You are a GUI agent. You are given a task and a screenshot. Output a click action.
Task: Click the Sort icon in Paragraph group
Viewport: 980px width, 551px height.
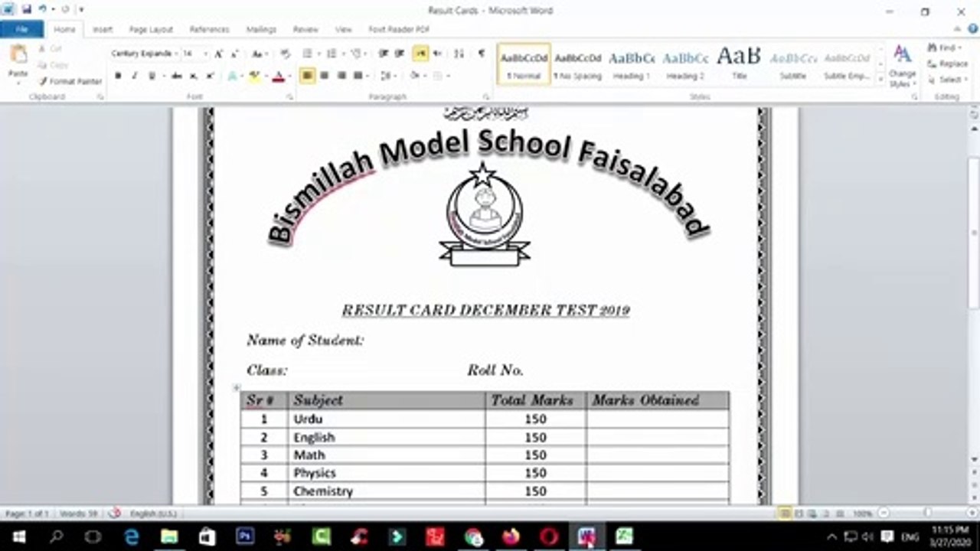(x=459, y=54)
